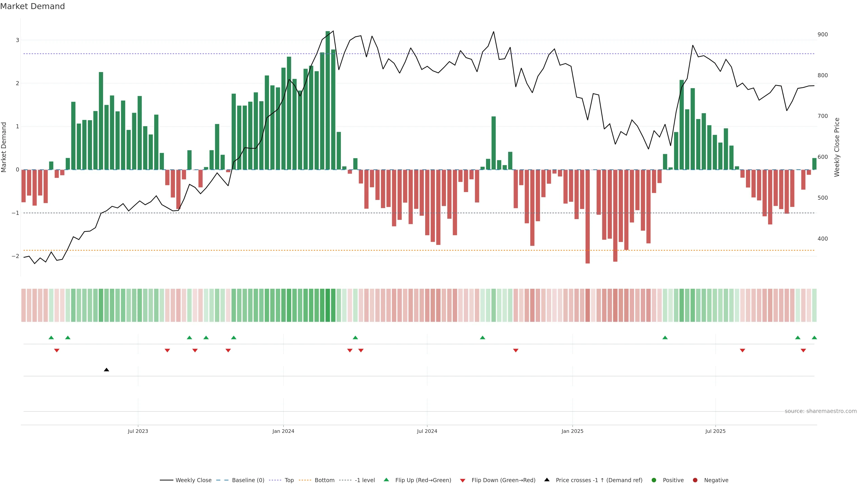The height and width of the screenshot is (488, 868).
Task: Toggle the Weekly Close legend entry
Action: (x=193, y=480)
